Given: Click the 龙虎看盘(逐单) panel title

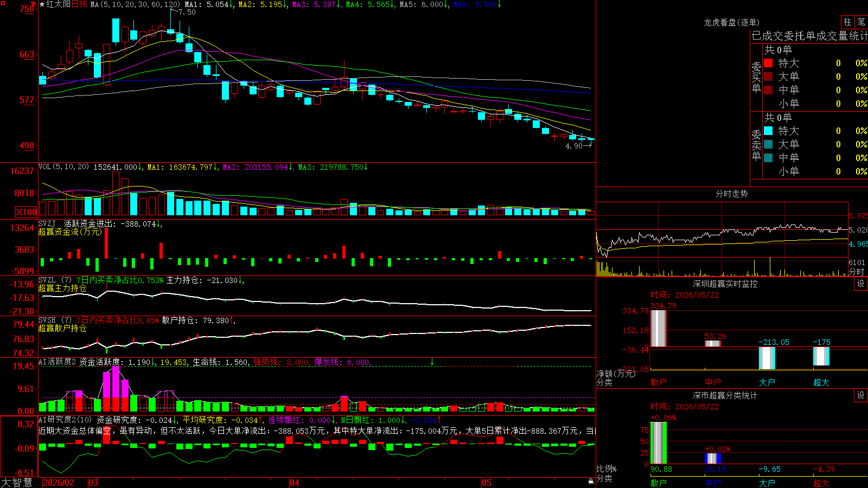Looking at the screenshot, I should pyautogui.click(x=731, y=22).
